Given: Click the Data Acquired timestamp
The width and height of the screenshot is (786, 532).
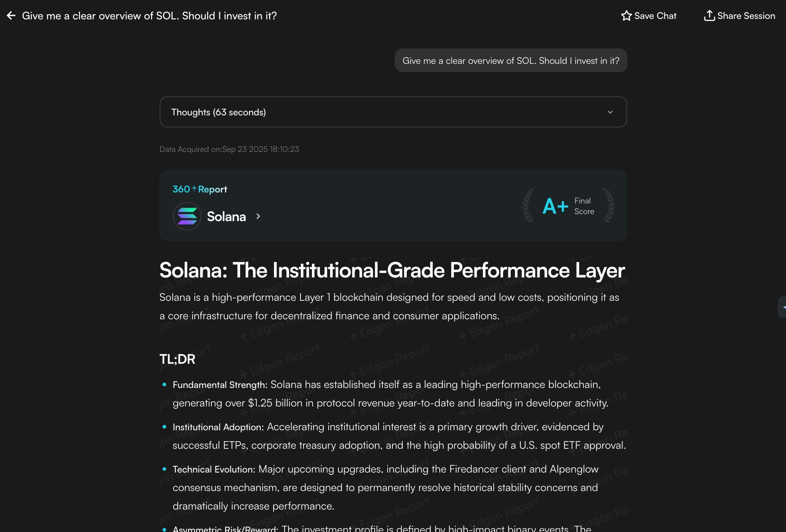Looking at the screenshot, I should pyautogui.click(x=229, y=149).
